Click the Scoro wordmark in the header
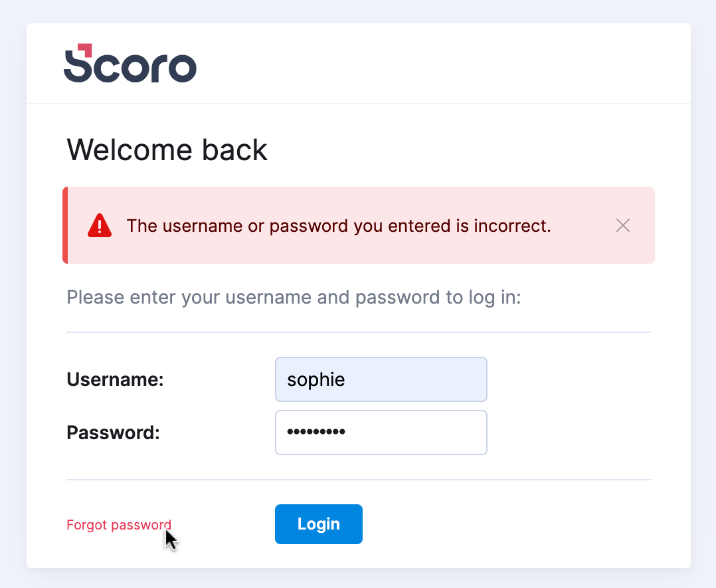Image resolution: width=716 pixels, height=588 pixels. click(x=130, y=64)
